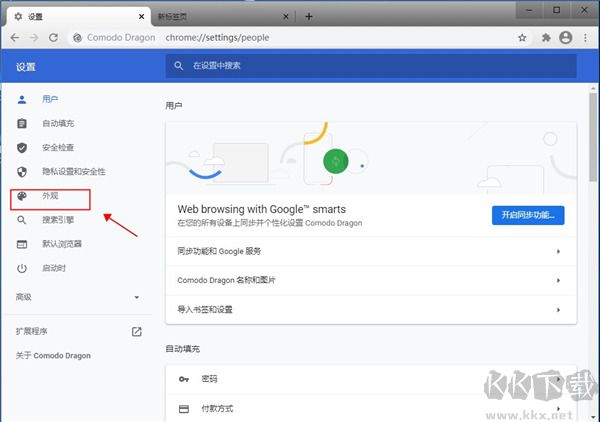Click the search magnifier in settings bar
The image size is (600, 422).
(178, 65)
